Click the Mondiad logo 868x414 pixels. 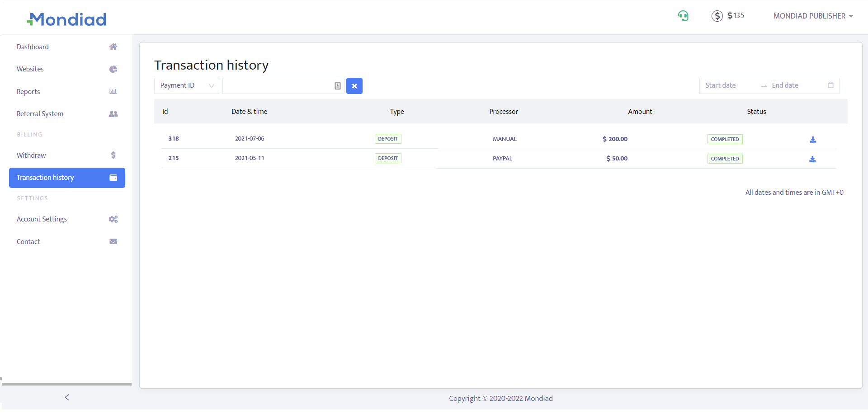click(67, 19)
